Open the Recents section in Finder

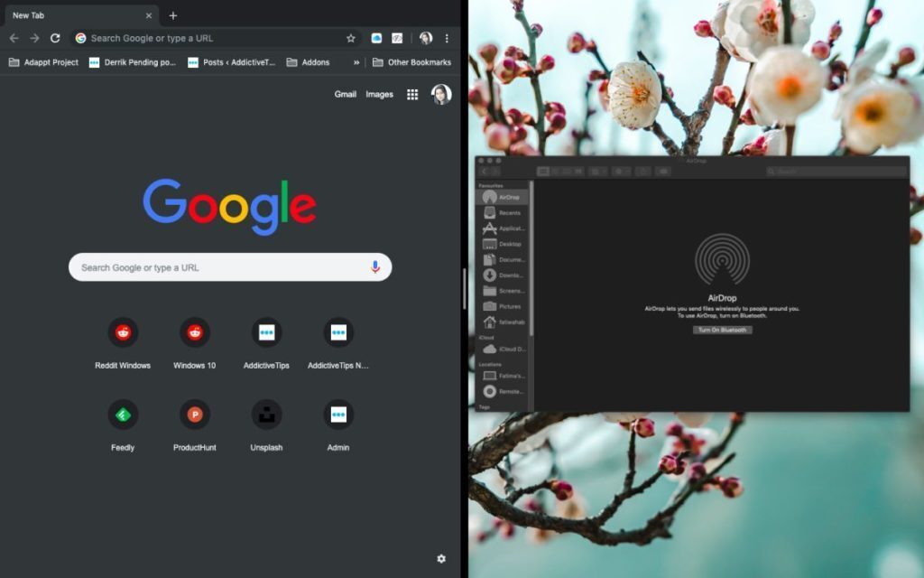(x=509, y=212)
